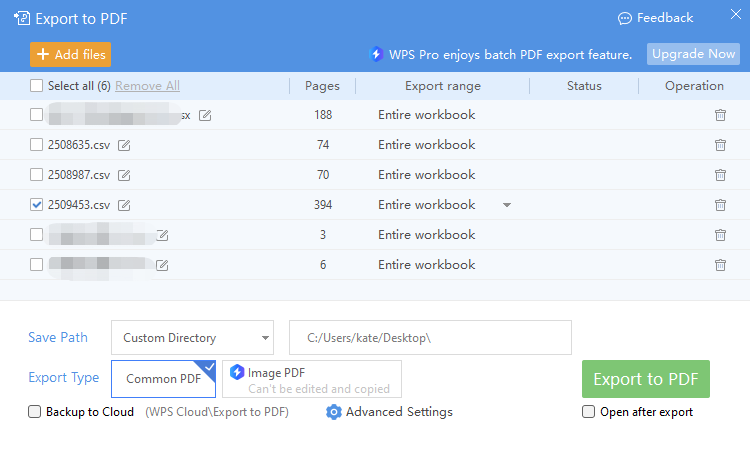Click Entire workbook for 2508987.csv
This screenshot has height=450, width=750.
(x=427, y=175)
